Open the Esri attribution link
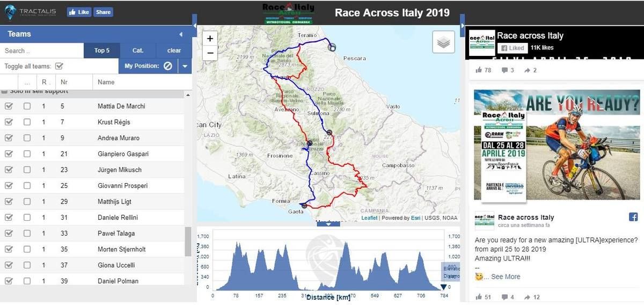This screenshot has width=644, height=305. [x=415, y=218]
